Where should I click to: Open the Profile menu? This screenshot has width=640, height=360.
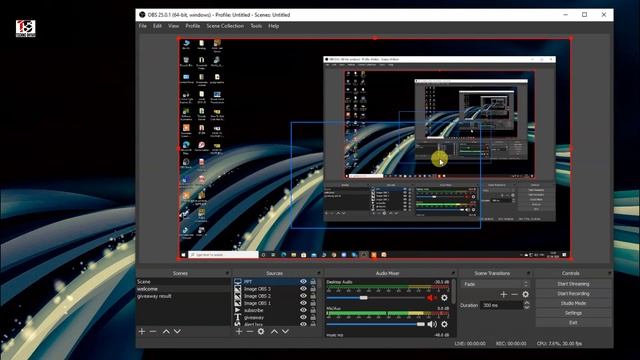pyautogui.click(x=193, y=26)
